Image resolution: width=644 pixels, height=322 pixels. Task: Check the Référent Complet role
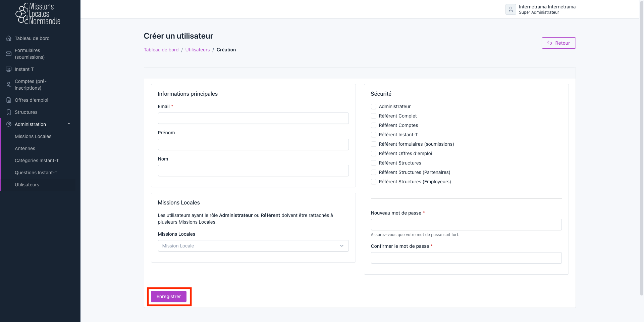(374, 116)
